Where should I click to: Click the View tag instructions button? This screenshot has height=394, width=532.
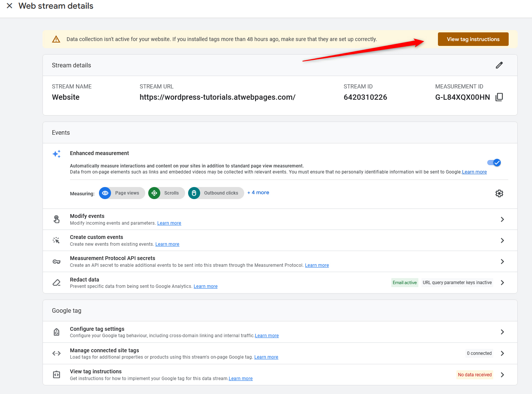point(473,39)
